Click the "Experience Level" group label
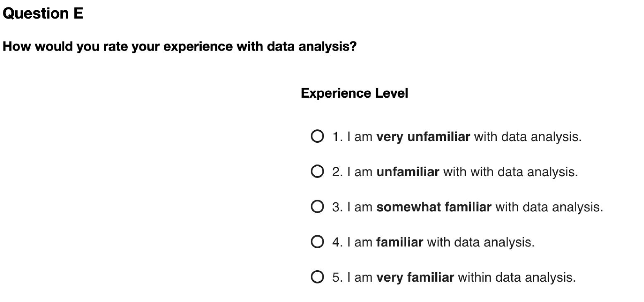 (x=354, y=93)
